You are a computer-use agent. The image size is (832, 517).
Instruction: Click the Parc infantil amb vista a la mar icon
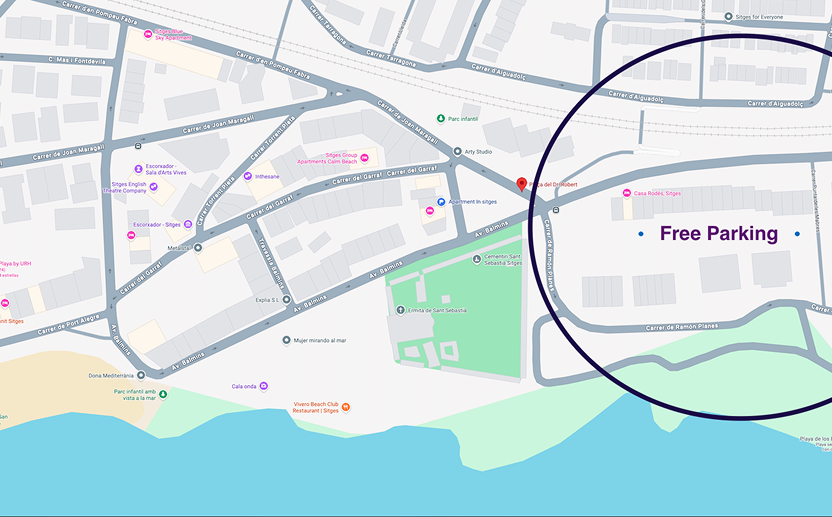(x=163, y=394)
